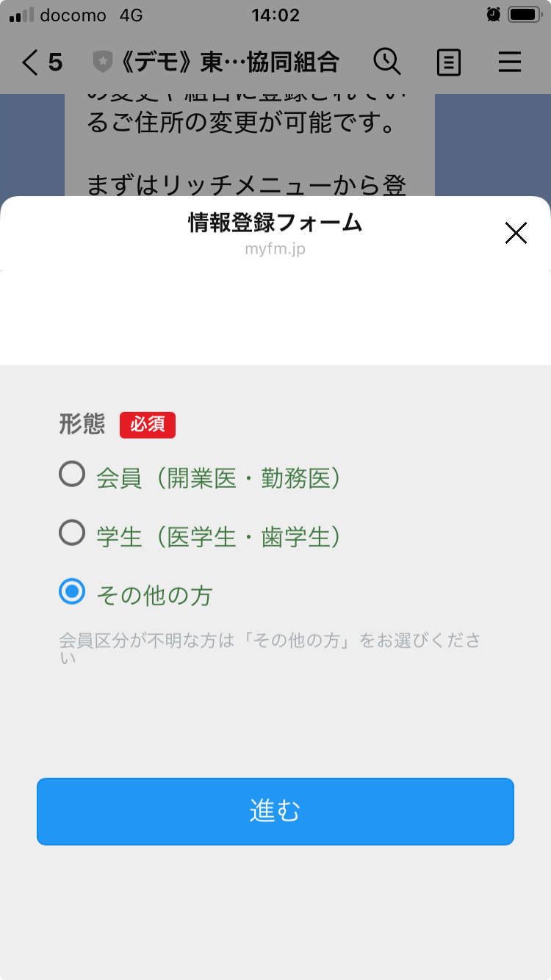
Task: Tap the 会員区分が不明な方 helper text
Action: pyautogui.click(x=269, y=647)
